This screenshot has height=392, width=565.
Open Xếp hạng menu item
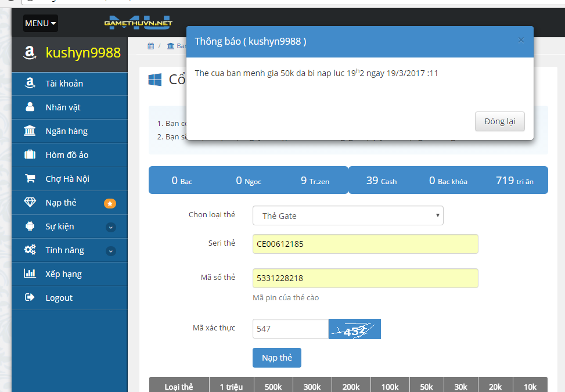tap(70, 274)
